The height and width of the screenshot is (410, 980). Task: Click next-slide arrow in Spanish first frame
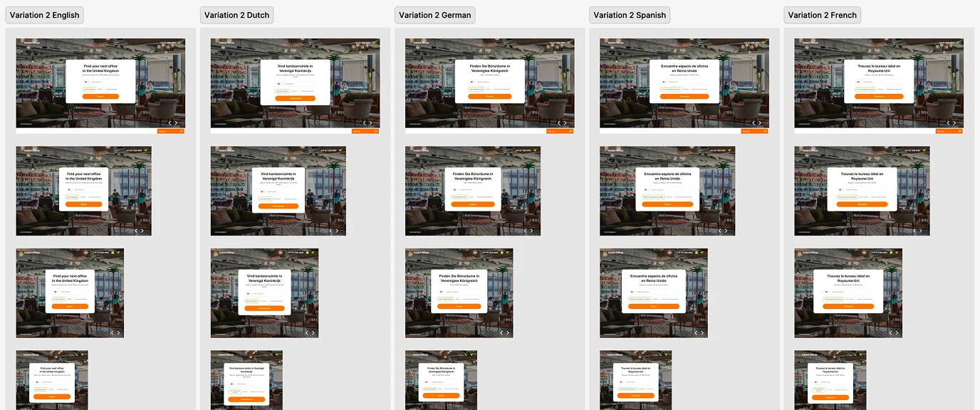760,123
